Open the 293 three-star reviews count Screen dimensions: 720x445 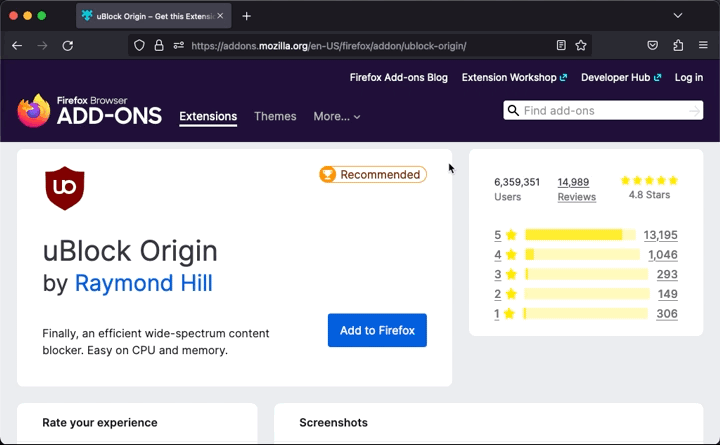[667, 275]
